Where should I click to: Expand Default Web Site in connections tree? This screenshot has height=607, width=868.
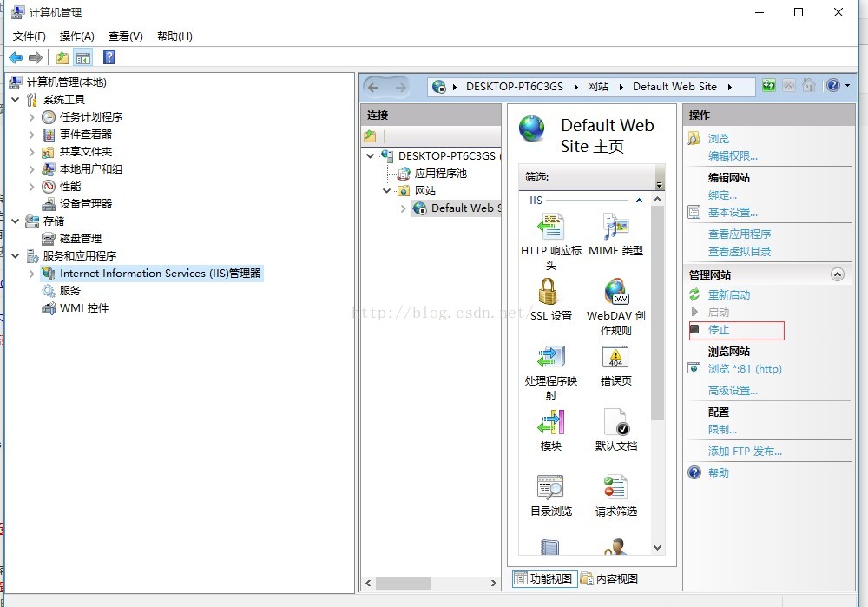403,208
